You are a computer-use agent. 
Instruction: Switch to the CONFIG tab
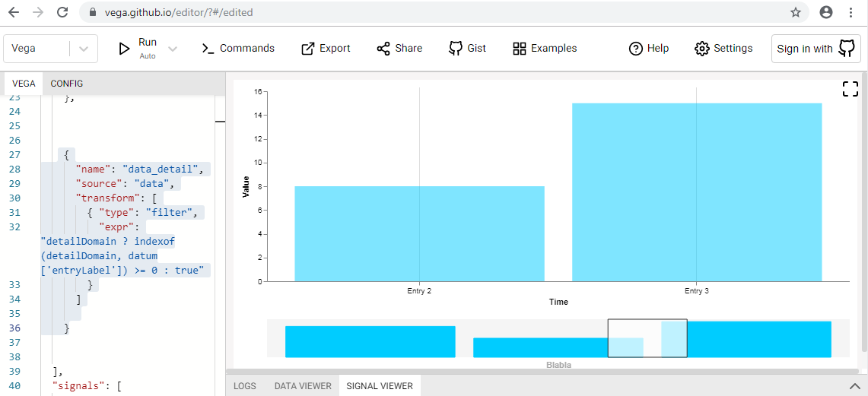pos(66,84)
